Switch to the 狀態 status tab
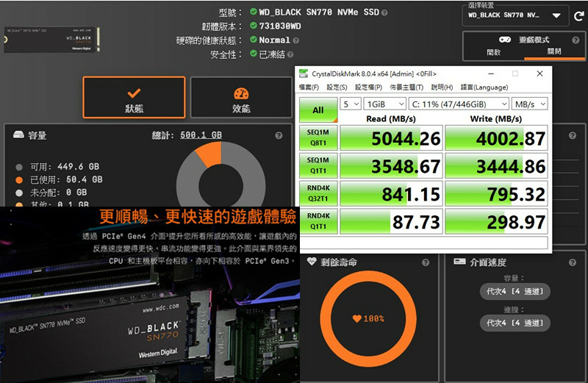The width and height of the screenshot is (588, 383). 134,98
